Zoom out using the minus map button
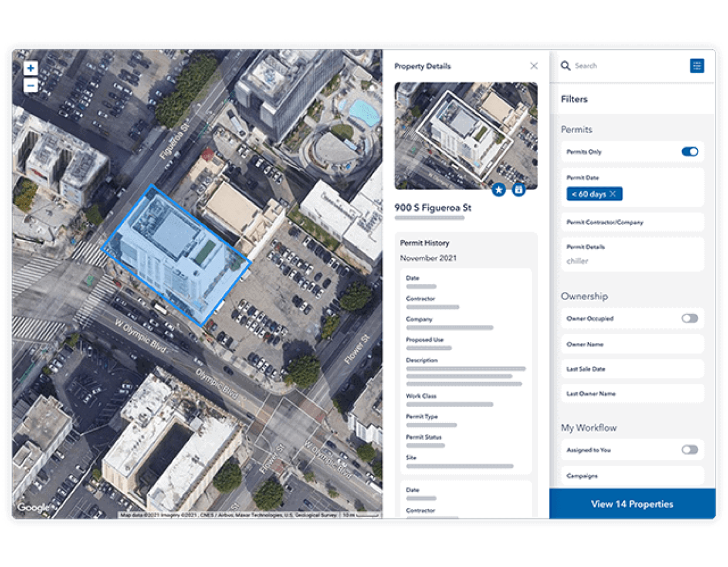728x567 pixels. pyautogui.click(x=31, y=86)
